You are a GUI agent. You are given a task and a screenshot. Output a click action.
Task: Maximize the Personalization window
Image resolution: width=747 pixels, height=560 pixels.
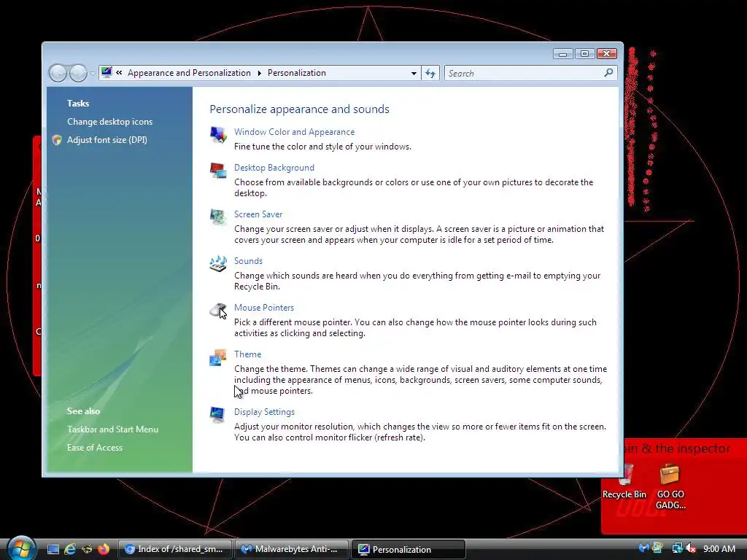coord(584,54)
